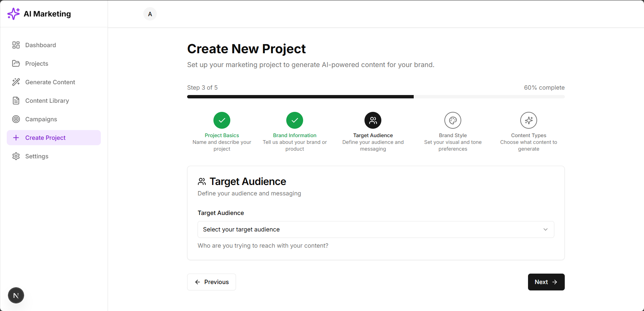Open Settings in the sidebar

pos(54,156)
